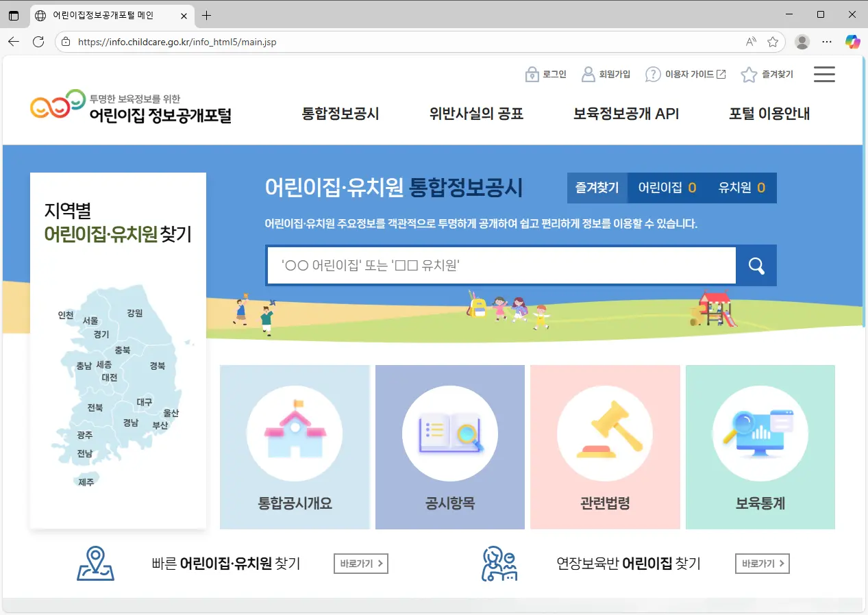Click the 로그인 lock icon
868x615 pixels.
(x=532, y=75)
